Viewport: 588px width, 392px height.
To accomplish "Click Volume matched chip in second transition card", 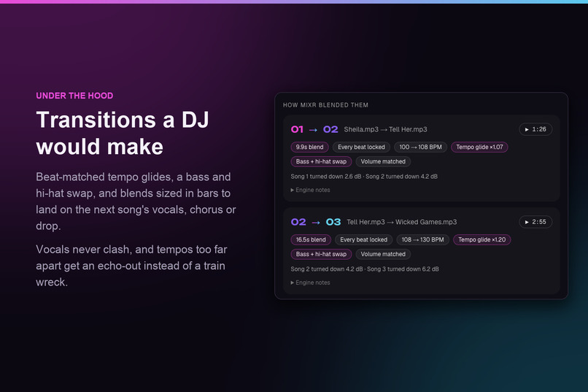I will tap(383, 254).
